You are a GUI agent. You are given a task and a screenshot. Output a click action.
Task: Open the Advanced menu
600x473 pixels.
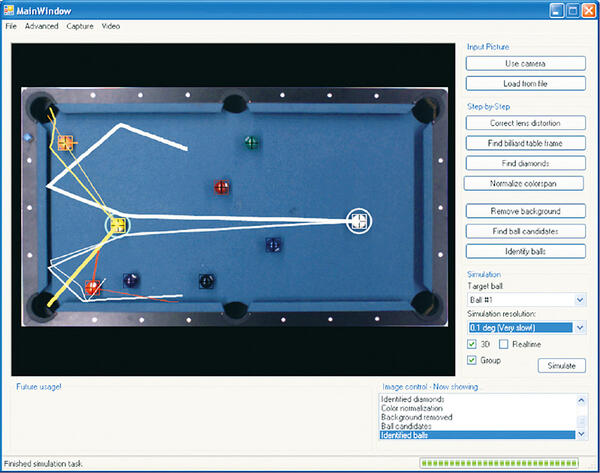click(x=42, y=26)
